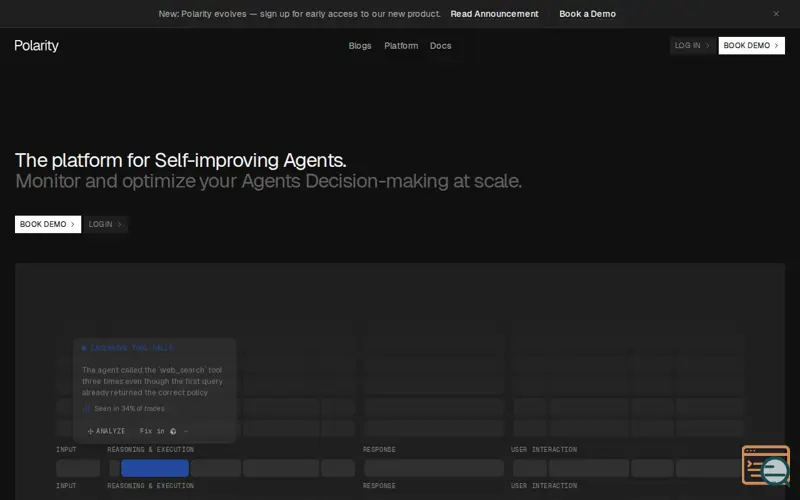This screenshot has height=500, width=800.
Task: Click Book a Demo in the announcement banner
Action: [x=587, y=14]
